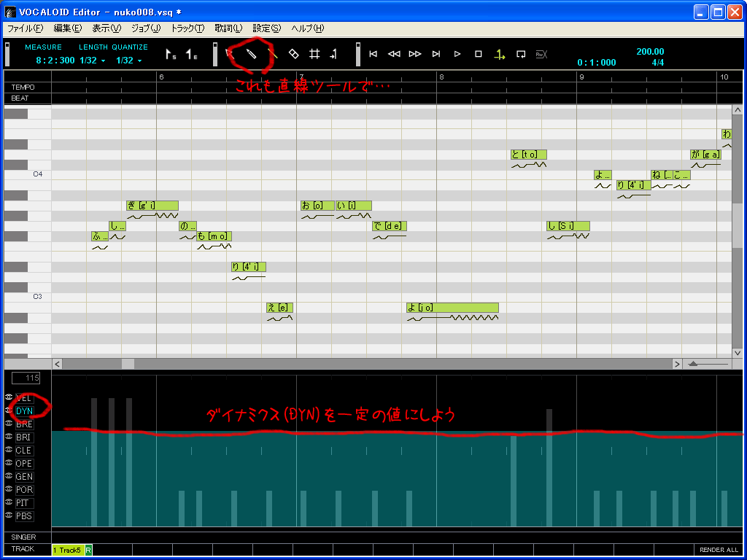Select the pencil tool
747x560 pixels.
tap(251, 54)
